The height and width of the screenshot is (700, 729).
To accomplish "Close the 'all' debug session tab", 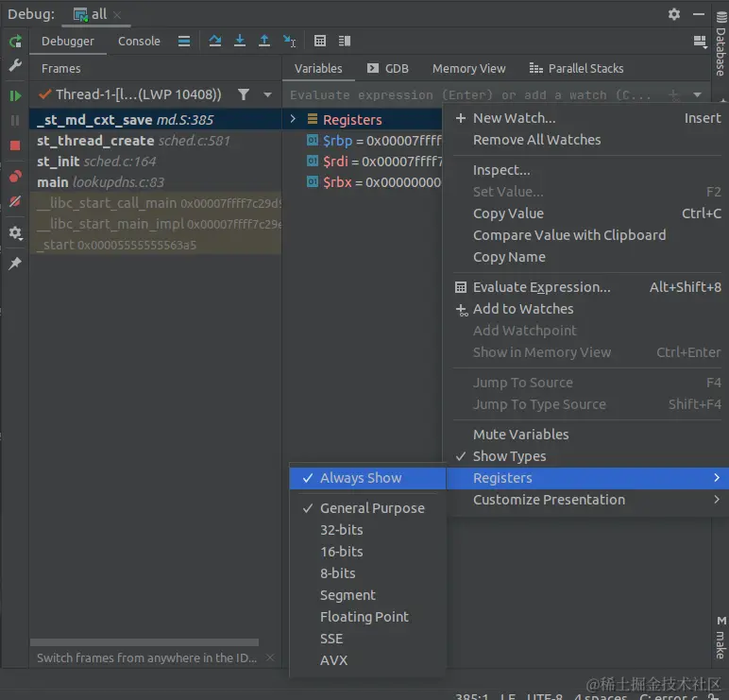I will tap(117, 15).
